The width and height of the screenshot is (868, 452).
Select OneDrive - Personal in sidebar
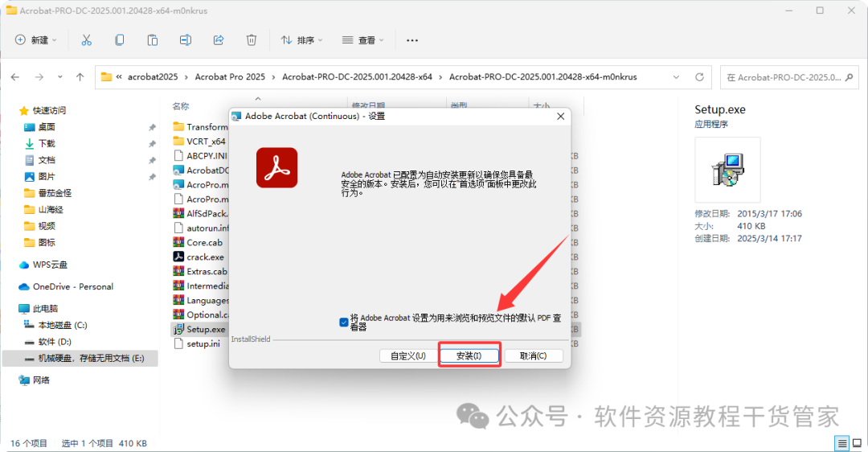click(72, 287)
